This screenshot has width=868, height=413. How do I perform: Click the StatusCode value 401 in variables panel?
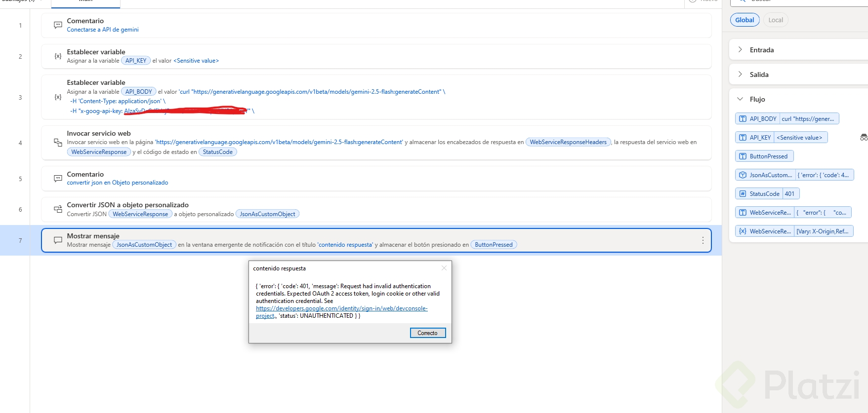pos(790,194)
